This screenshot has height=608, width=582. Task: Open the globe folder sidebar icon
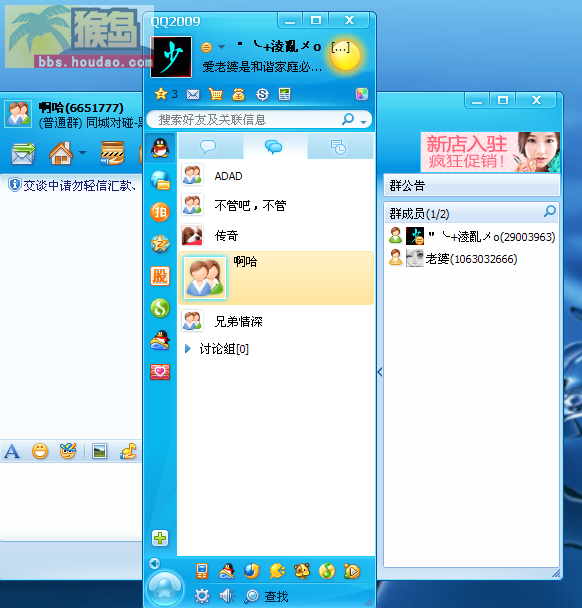(x=161, y=180)
